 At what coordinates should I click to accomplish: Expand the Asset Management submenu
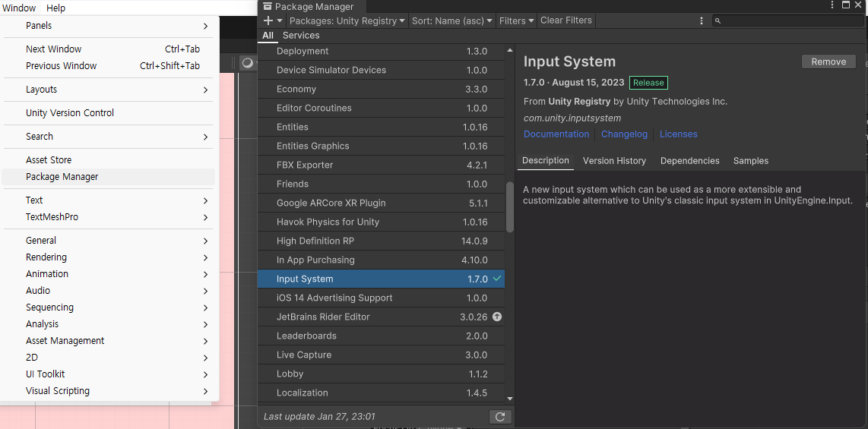coord(109,341)
